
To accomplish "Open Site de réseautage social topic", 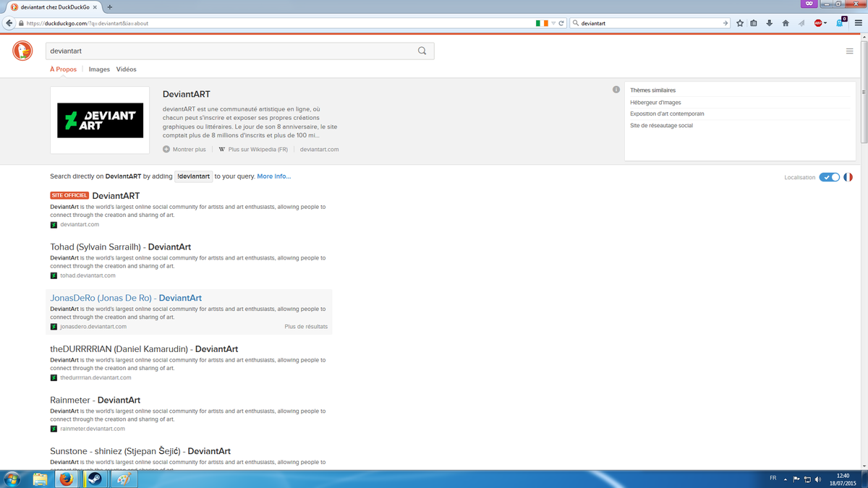I will tap(661, 126).
